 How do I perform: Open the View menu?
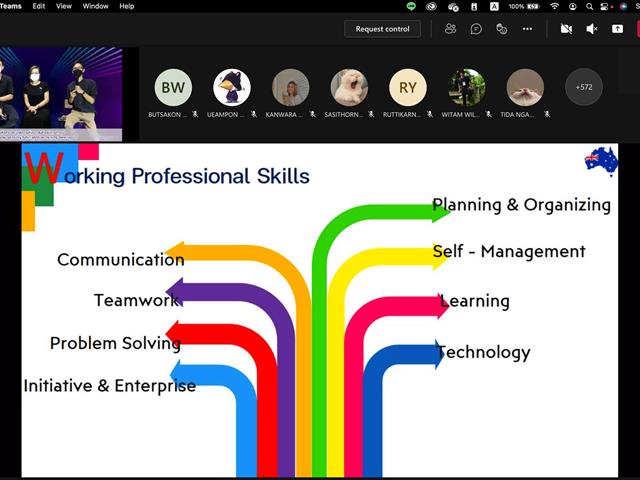[x=64, y=6]
